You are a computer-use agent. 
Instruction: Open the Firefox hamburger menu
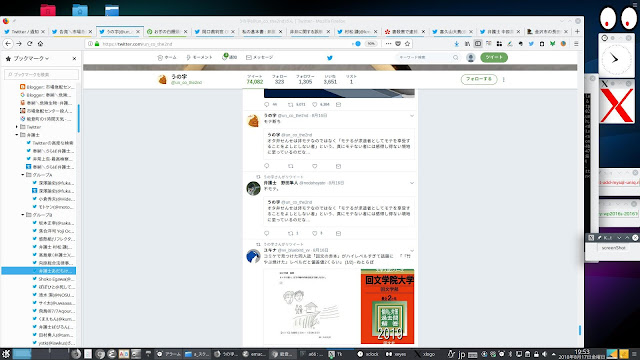pos(576,44)
